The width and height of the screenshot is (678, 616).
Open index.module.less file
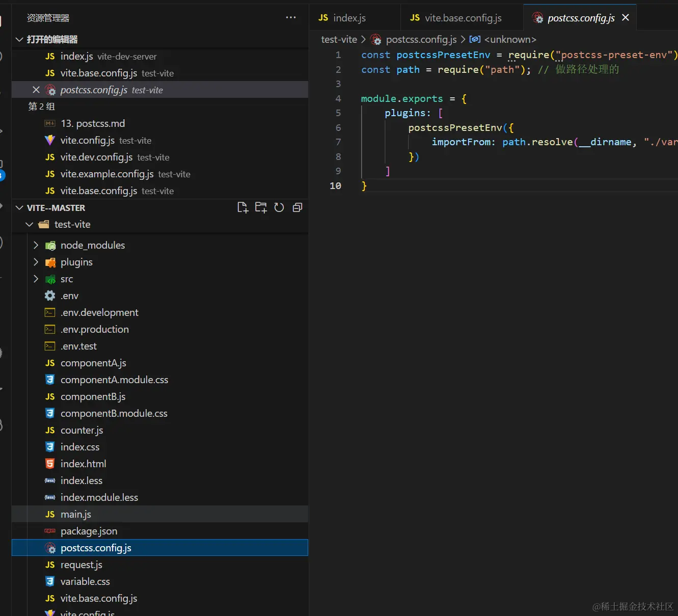point(160,497)
